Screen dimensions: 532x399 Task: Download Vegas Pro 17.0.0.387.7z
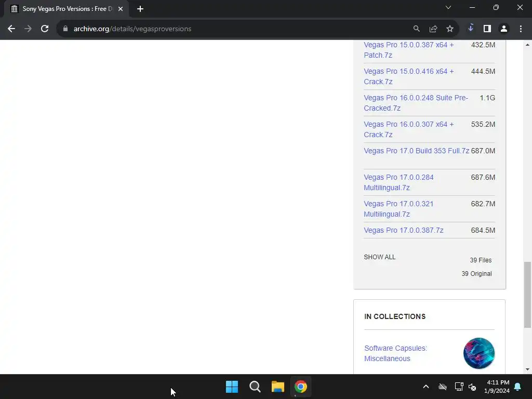(403, 230)
